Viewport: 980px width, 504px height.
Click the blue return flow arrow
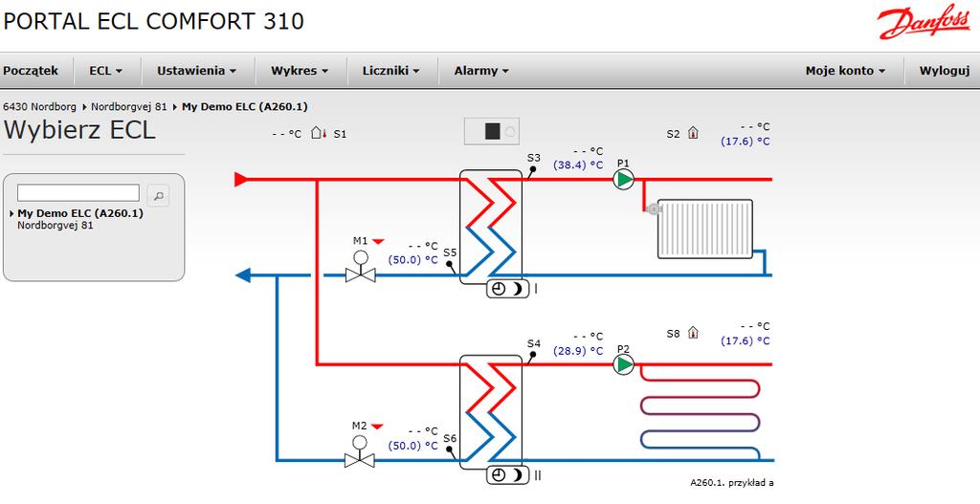242,275
